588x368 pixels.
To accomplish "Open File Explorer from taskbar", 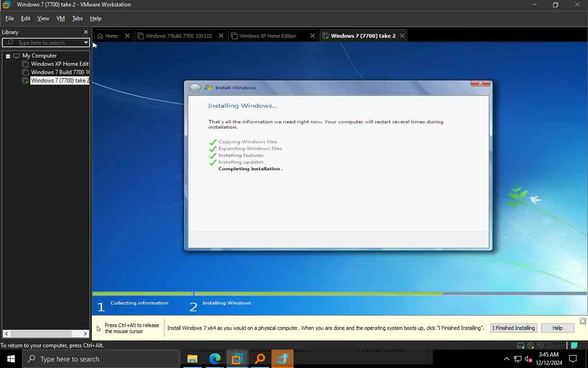I will coord(192,359).
